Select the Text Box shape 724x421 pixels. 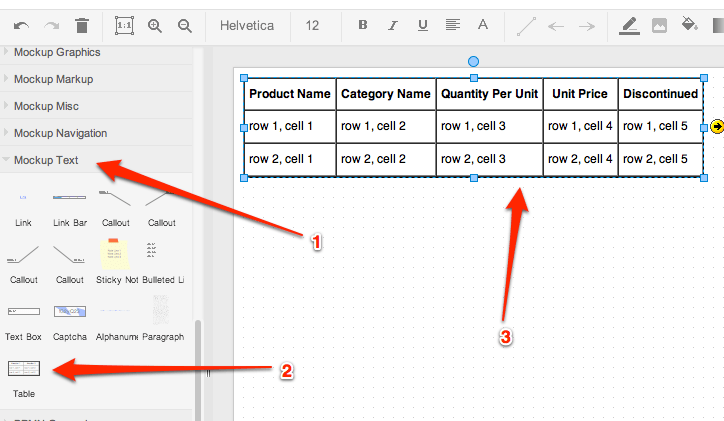(24, 322)
